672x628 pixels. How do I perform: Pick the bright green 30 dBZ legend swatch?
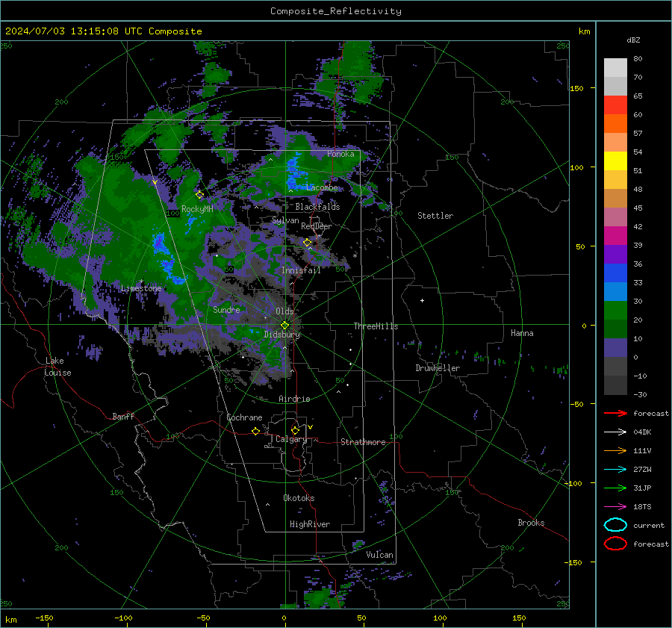[615, 310]
